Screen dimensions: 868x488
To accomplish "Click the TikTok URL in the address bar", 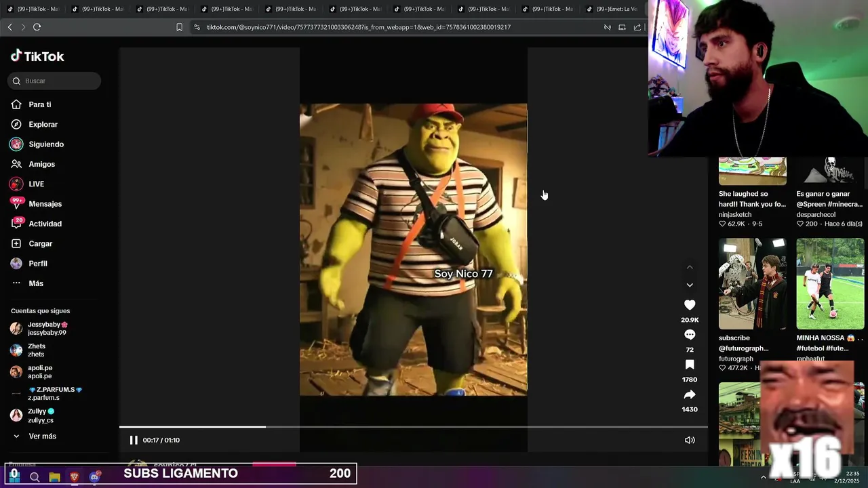I will point(359,27).
